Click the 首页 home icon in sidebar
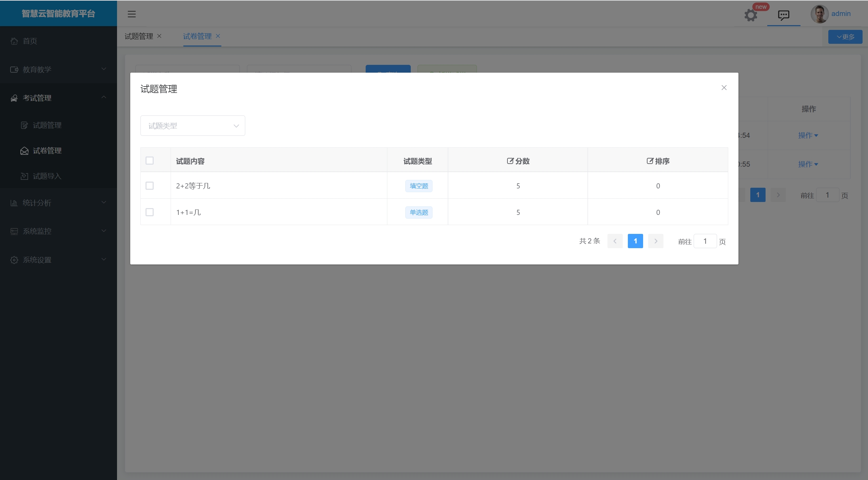 [x=14, y=41]
